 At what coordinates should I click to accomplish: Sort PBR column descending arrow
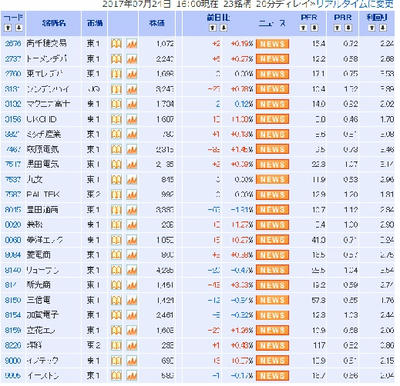(x=348, y=28)
